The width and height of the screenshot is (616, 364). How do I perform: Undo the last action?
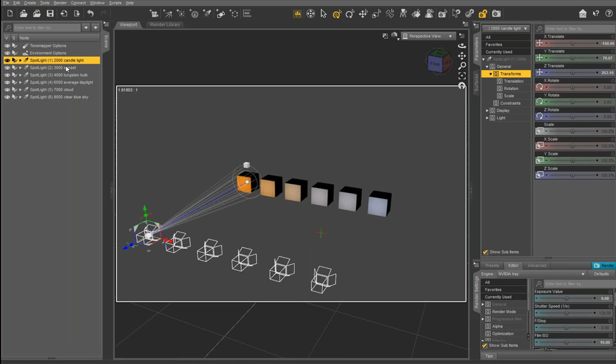click(90, 14)
